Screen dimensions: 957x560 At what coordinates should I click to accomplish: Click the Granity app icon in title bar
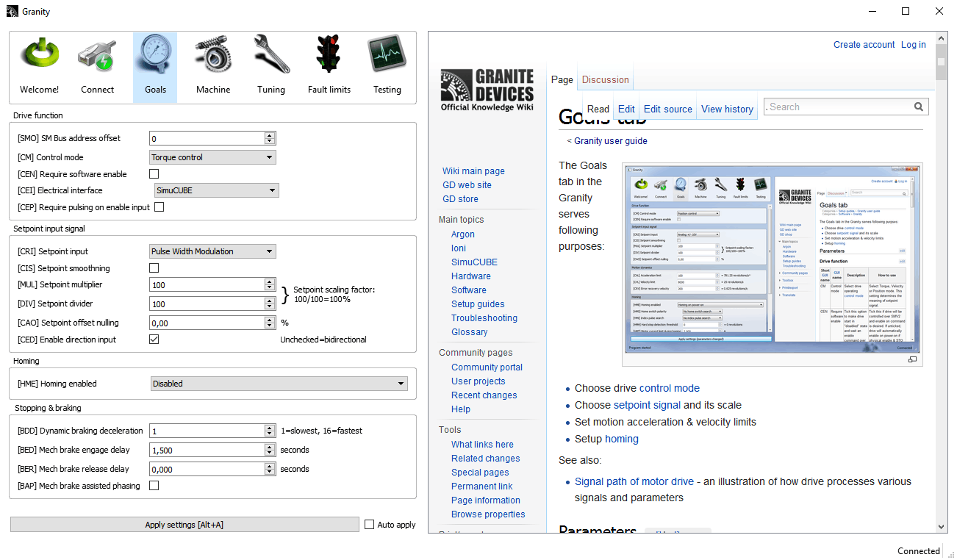pyautogui.click(x=12, y=11)
